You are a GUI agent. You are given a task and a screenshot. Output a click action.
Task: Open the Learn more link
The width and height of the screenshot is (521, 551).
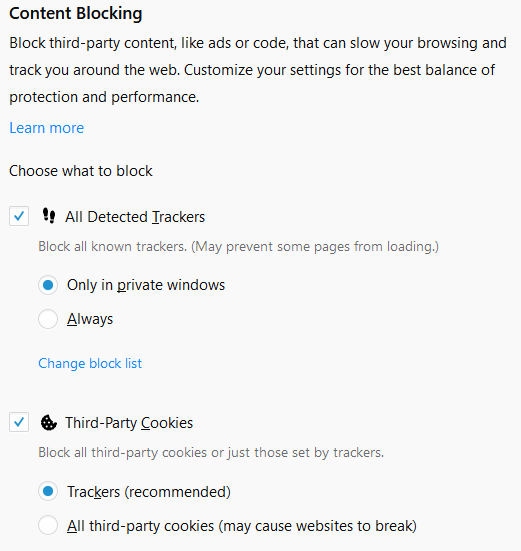(x=47, y=128)
